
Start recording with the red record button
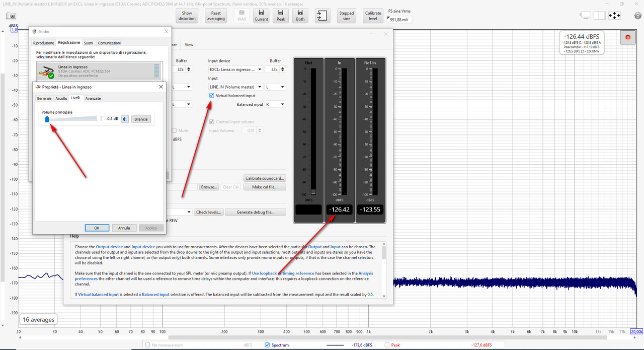[627, 37]
